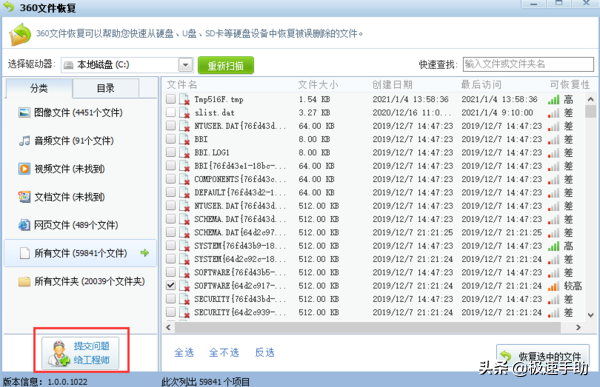Click the file icon of DEFAULT{76fd43d2
The width and height of the screenshot is (600, 387).
click(184, 193)
